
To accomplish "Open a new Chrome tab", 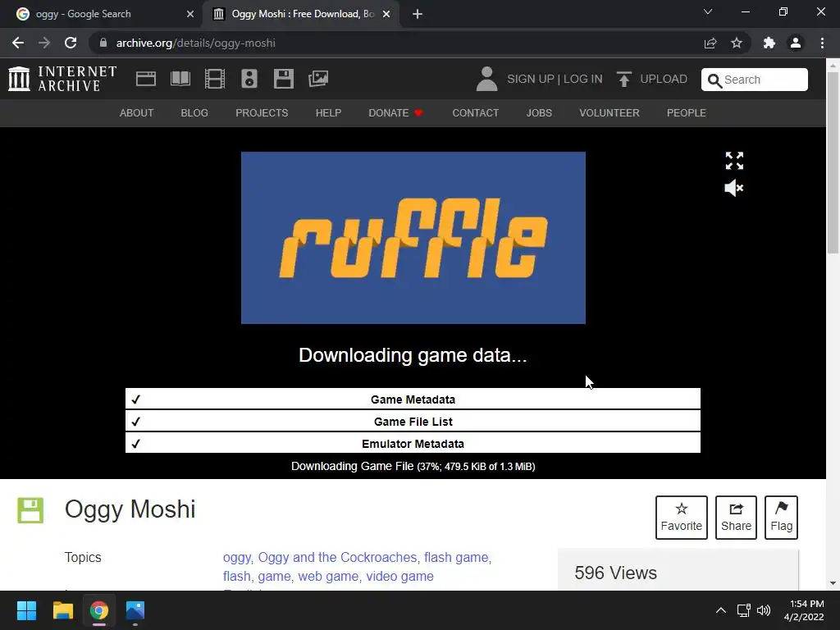I will pos(418,14).
